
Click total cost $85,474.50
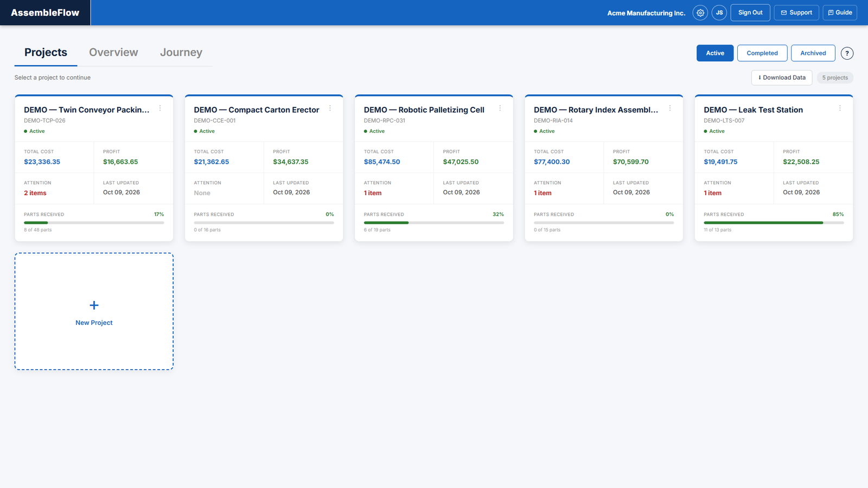tap(382, 162)
